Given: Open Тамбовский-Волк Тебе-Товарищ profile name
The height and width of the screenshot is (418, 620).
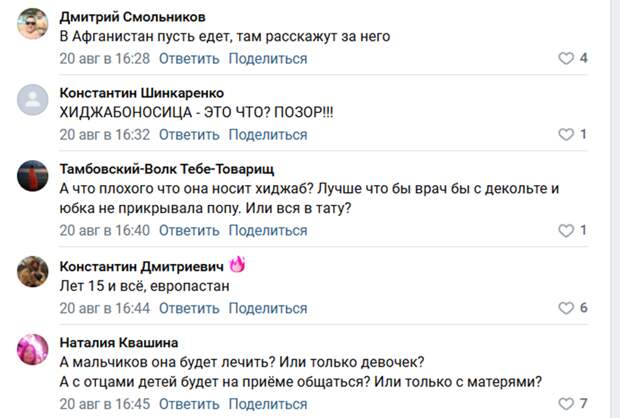Looking at the screenshot, I should 166,169.
